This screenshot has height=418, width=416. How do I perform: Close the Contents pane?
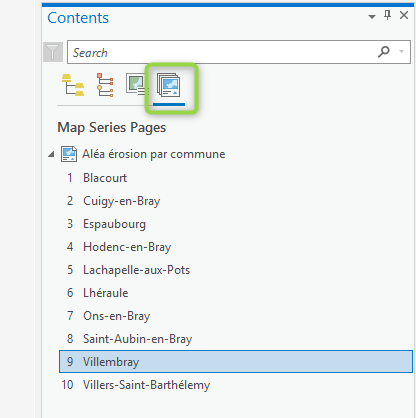pos(404,15)
